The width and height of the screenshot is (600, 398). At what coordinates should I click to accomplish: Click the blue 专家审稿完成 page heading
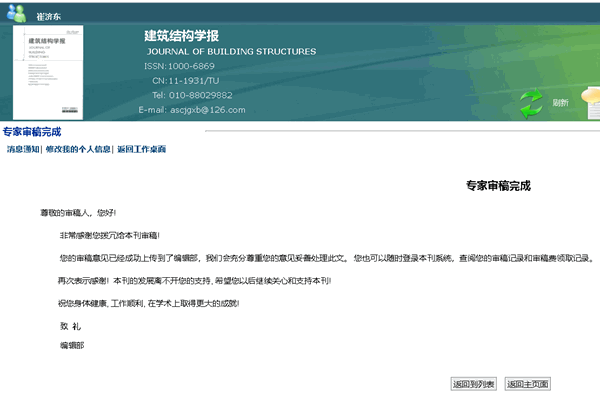[32, 132]
